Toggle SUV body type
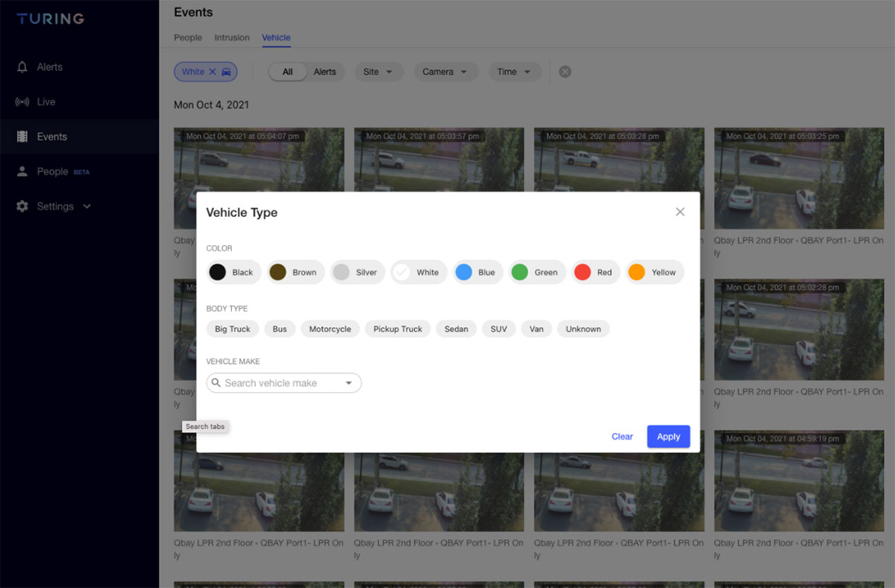This screenshot has height=588, width=895. [499, 329]
